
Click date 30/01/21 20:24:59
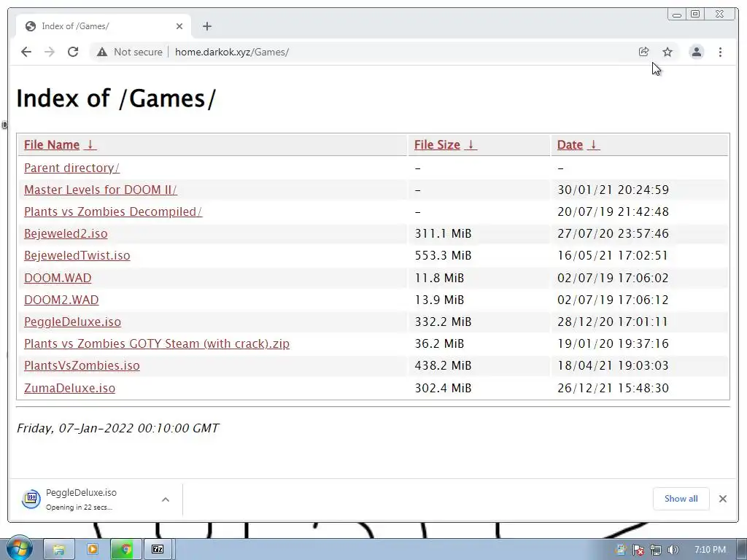[x=613, y=190]
